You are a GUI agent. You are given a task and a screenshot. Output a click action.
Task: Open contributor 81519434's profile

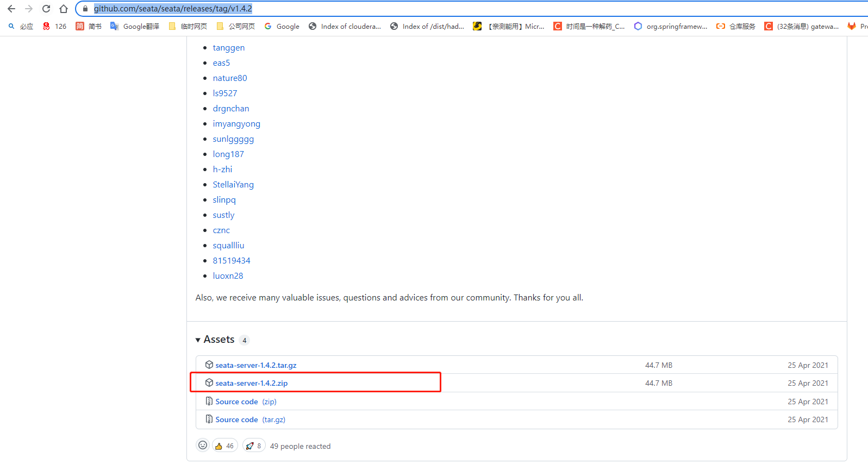pos(232,261)
